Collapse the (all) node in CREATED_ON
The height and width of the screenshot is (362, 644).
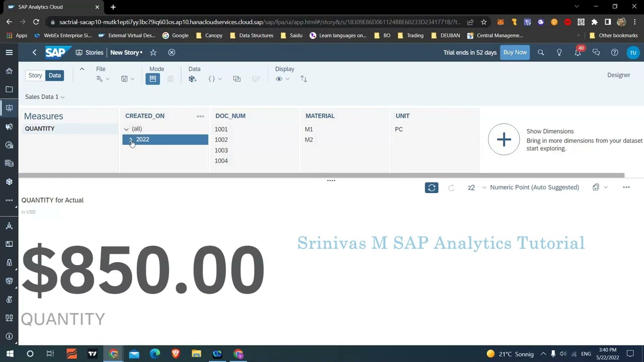pyautogui.click(x=126, y=129)
